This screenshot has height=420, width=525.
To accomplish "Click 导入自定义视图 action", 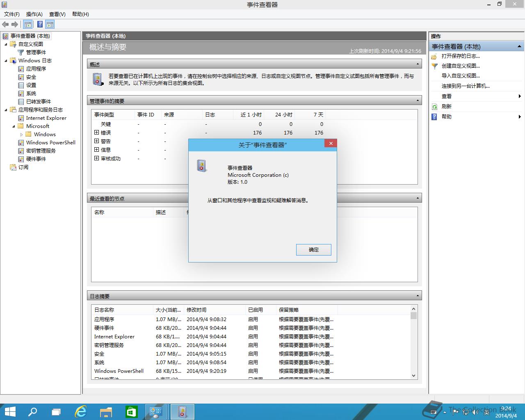I will pos(461,76).
